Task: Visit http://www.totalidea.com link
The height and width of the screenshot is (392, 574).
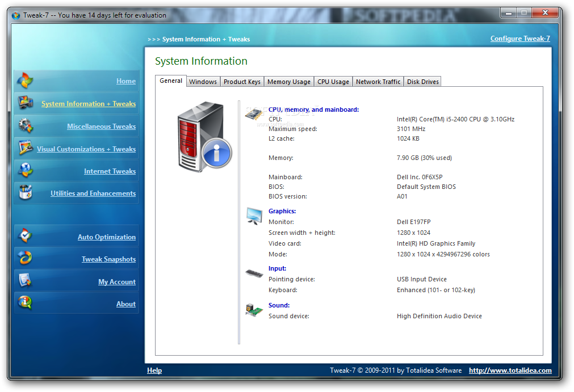Action: click(x=510, y=370)
